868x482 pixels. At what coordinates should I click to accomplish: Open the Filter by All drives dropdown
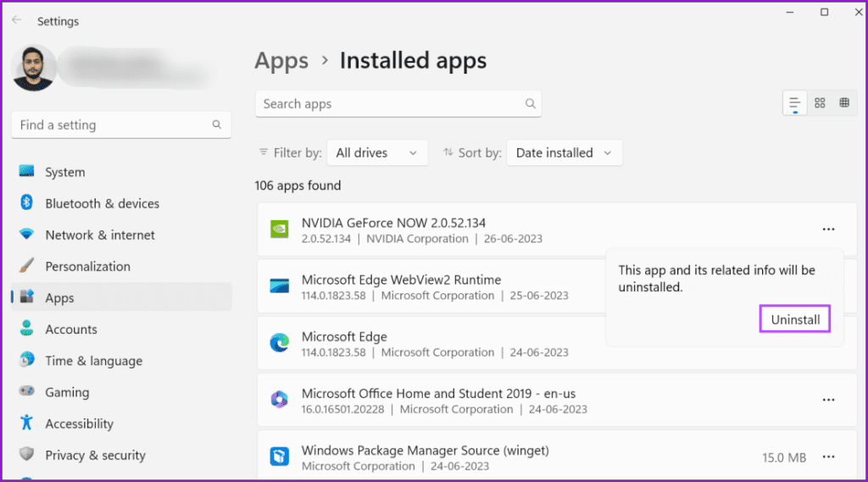tap(377, 152)
